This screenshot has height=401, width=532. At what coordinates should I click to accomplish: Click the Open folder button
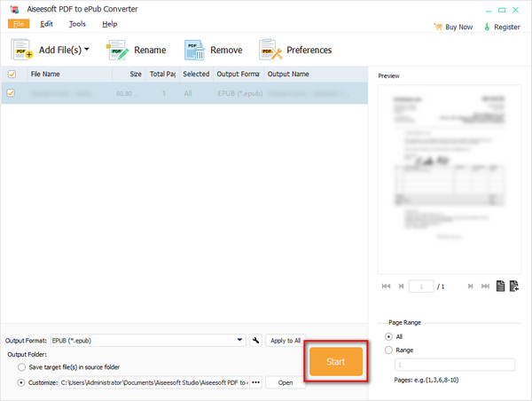pos(286,382)
